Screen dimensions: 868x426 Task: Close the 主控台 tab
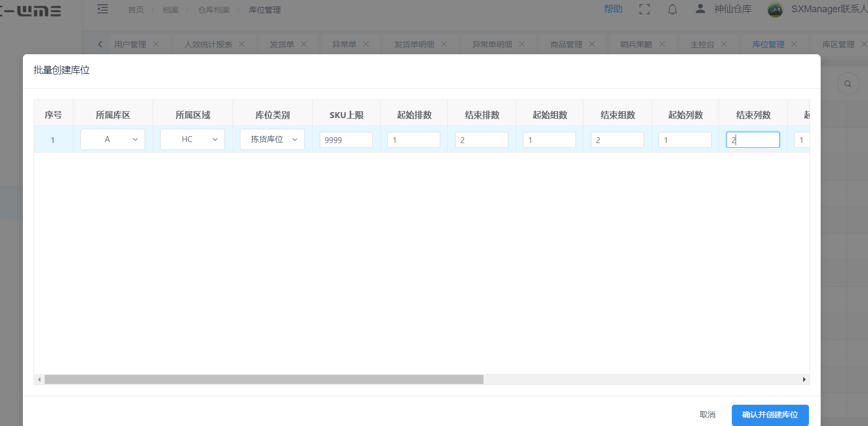point(724,44)
